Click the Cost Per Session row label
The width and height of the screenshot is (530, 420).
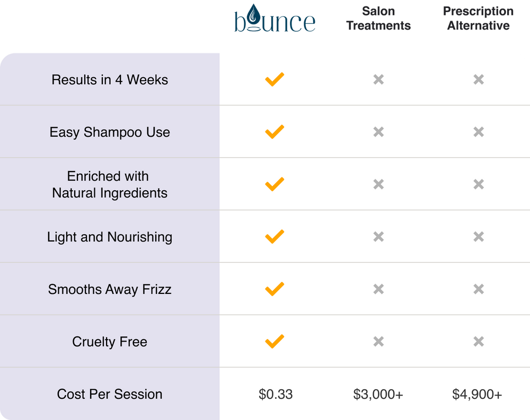pyautogui.click(x=110, y=395)
